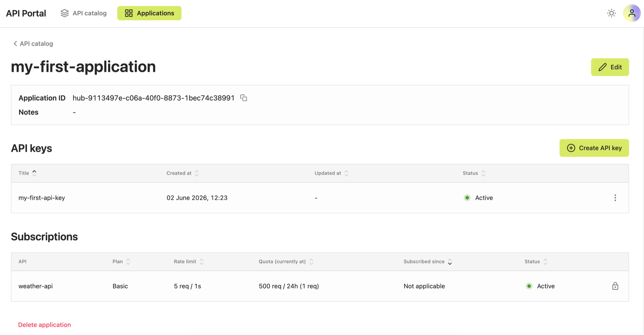This screenshot has width=644, height=335.
Task: Click the Active status of my-first-api-key
Action: tap(478, 198)
